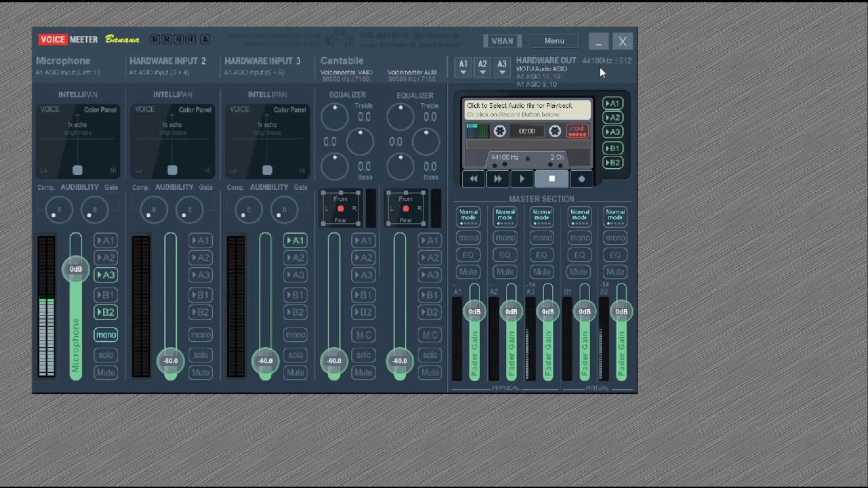868x488 pixels.
Task: Click to select an audio file for playback
Action: (x=527, y=110)
